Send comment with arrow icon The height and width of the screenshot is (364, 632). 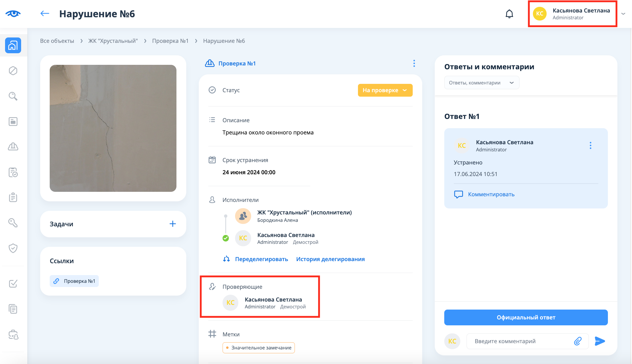click(x=600, y=341)
